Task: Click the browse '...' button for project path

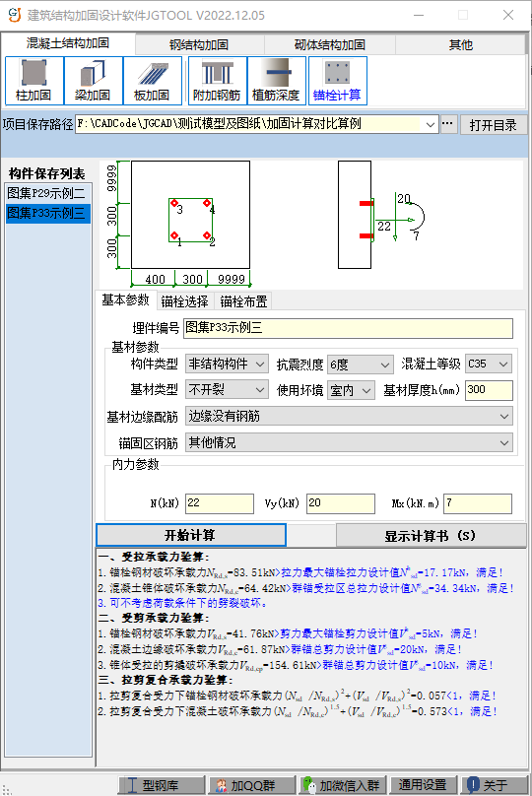Action: (x=447, y=124)
